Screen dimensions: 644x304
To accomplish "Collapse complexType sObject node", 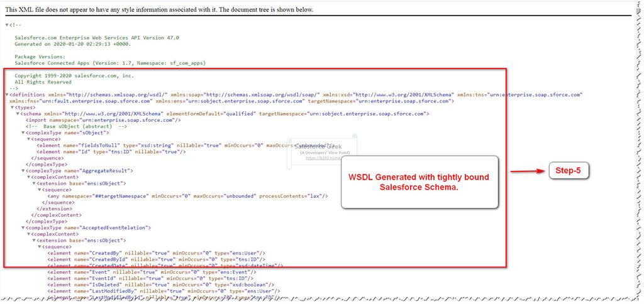I will [23, 133].
